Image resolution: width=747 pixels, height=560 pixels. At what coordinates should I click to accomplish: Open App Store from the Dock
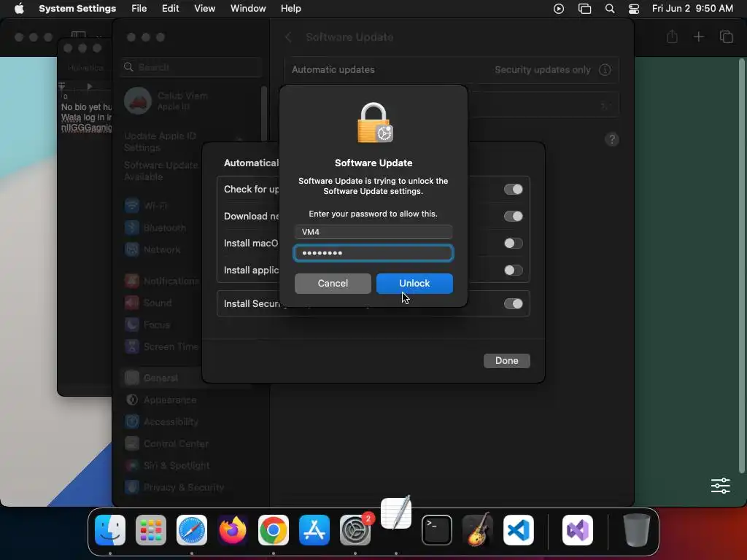[314, 530]
